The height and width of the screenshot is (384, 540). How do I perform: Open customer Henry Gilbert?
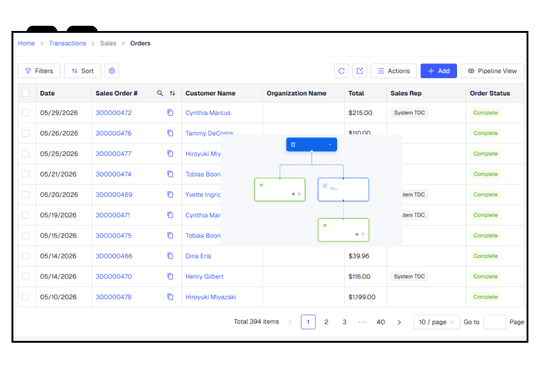pos(205,277)
